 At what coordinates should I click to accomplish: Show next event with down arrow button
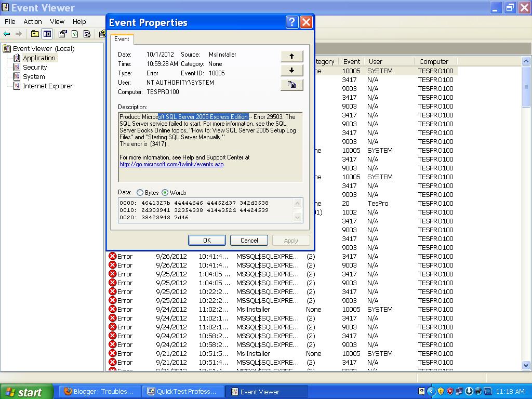tap(292, 70)
